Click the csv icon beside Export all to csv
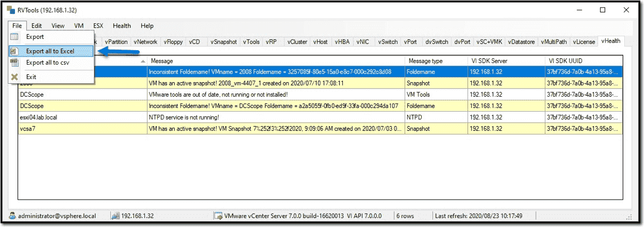The height and width of the screenshot is (227, 644). point(14,62)
